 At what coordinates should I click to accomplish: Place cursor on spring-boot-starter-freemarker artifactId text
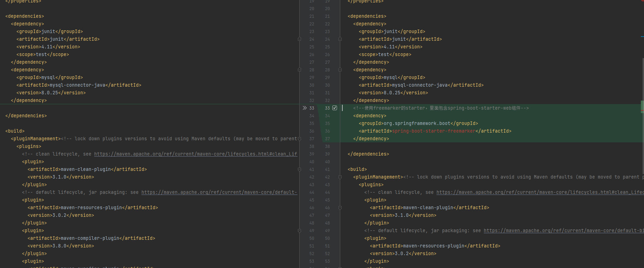point(433,131)
